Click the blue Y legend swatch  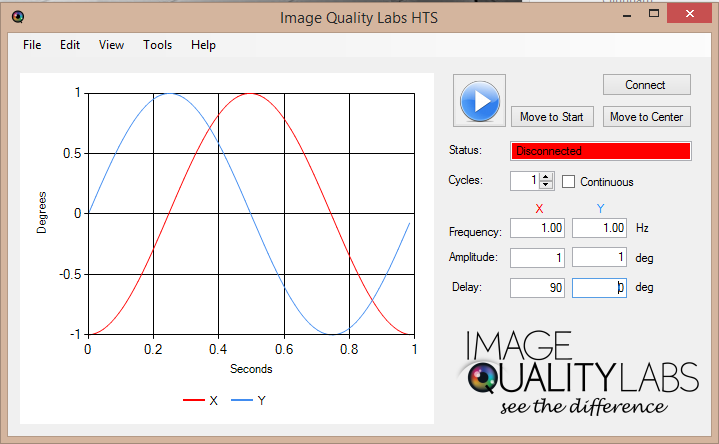pyautogui.click(x=242, y=401)
